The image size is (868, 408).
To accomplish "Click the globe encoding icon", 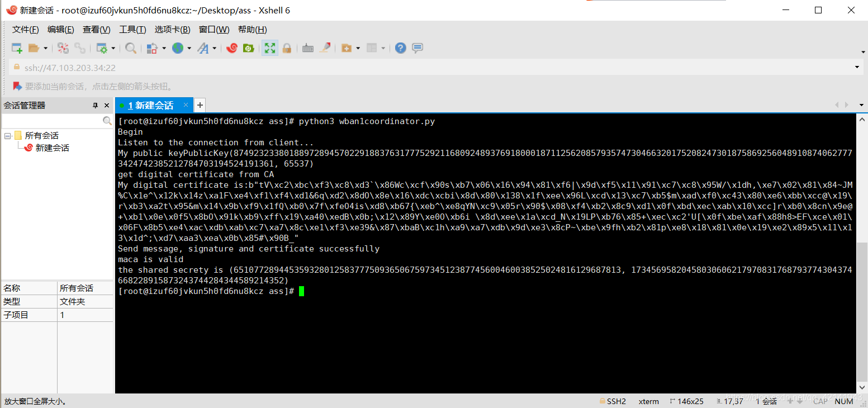I will (178, 48).
